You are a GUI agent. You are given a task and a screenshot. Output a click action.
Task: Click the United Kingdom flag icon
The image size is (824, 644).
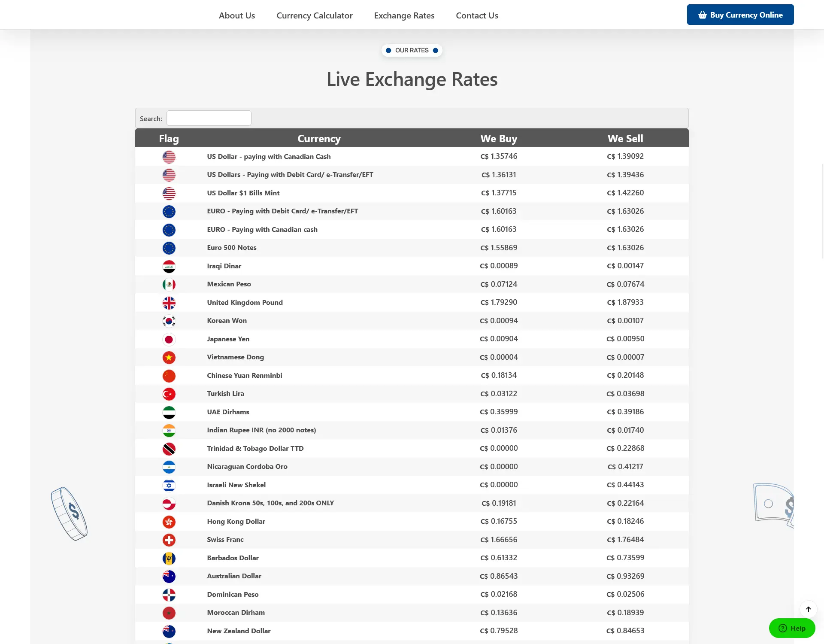[169, 303]
